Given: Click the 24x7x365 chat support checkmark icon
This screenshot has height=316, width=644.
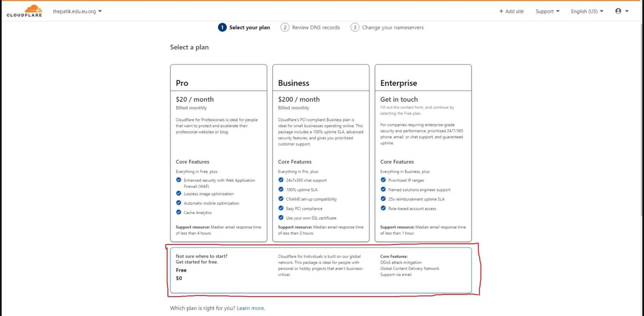Looking at the screenshot, I should (x=281, y=180).
